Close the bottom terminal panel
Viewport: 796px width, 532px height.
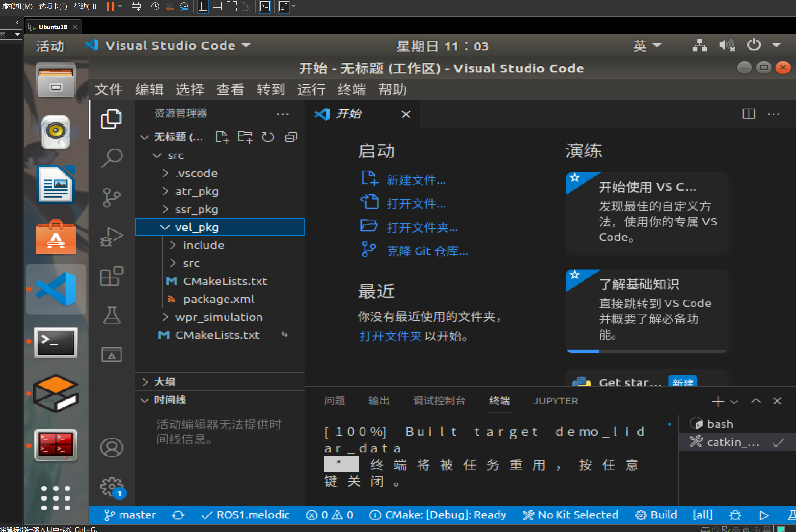[x=777, y=401]
